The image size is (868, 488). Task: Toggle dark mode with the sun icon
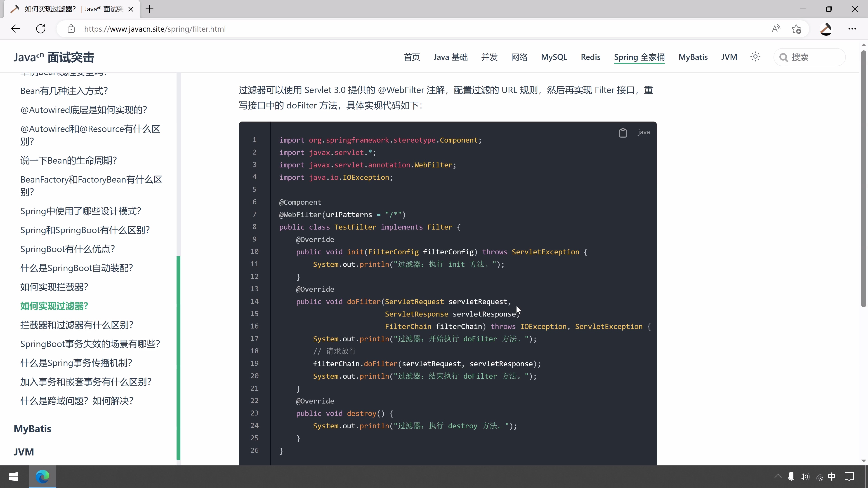click(755, 56)
